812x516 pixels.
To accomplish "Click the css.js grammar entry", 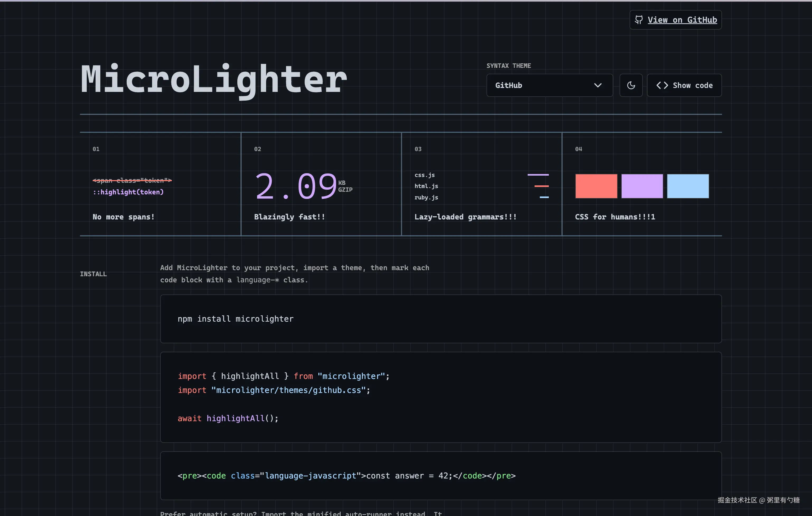I will (424, 175).
